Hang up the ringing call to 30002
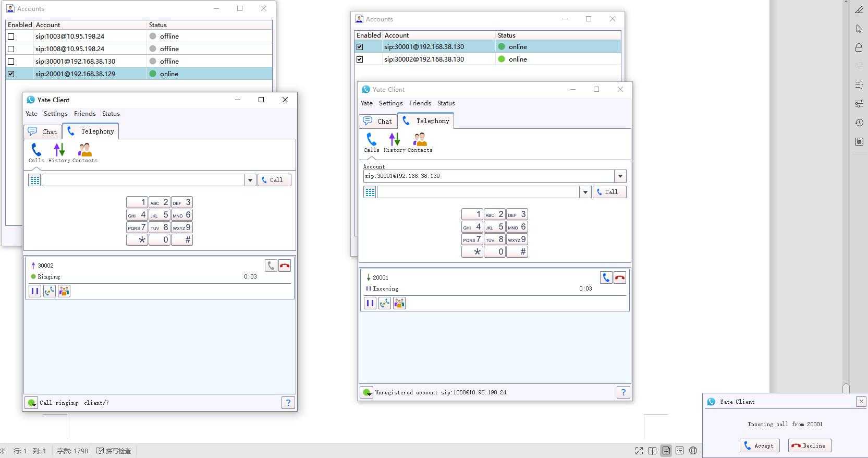The height and width of the screenshot is (458, 868). pyautogui.click(x=285, y=266)
